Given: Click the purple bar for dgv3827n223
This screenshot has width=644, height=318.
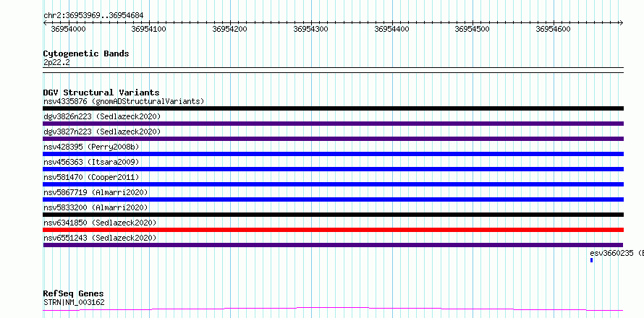Looking at the screenshot, I should point(333,139).
